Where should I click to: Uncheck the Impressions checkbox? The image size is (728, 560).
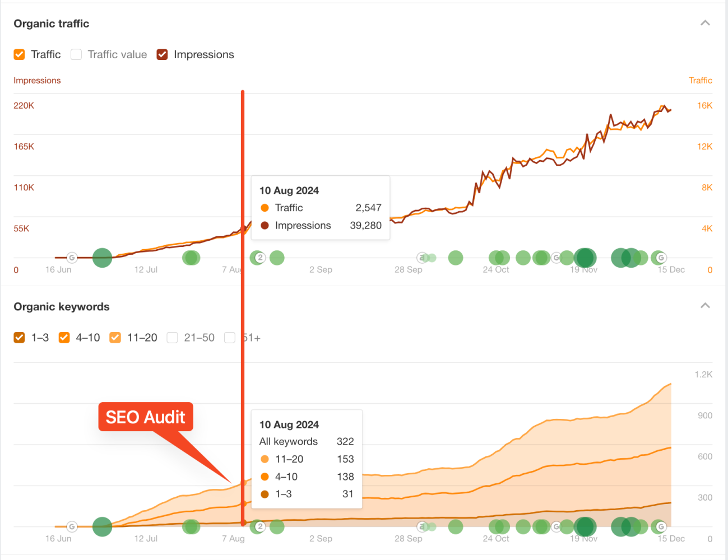162,54
